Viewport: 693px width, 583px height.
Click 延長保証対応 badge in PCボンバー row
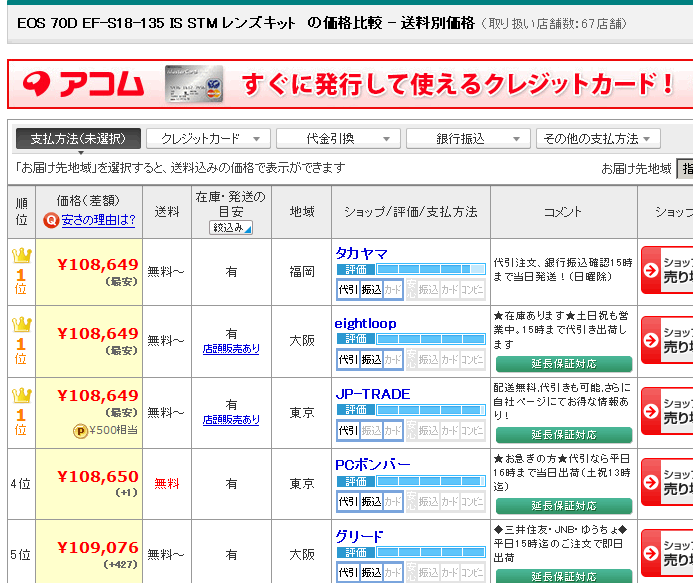[x=564, y=506]
